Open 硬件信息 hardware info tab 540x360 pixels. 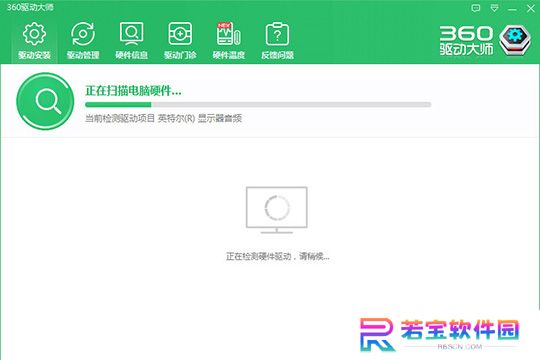(132, 41)
